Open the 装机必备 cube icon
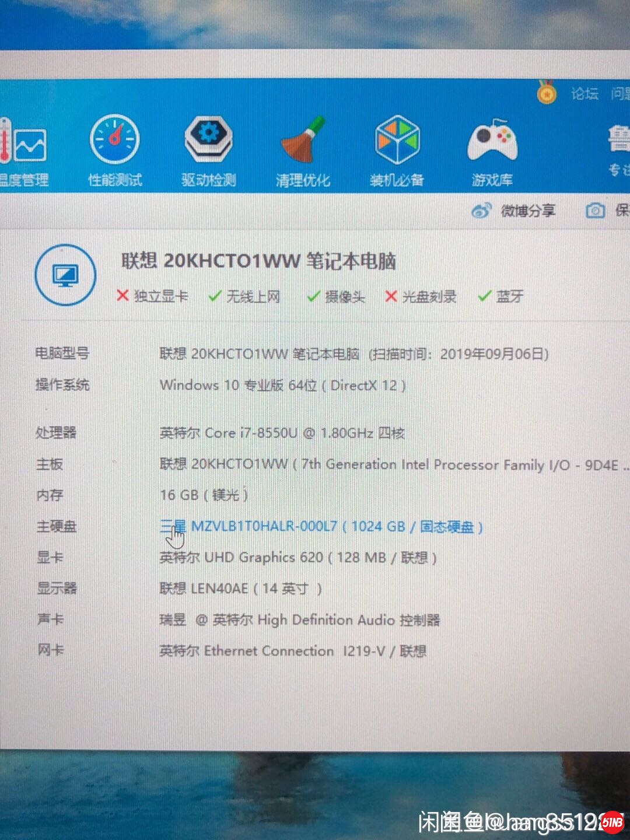This screenshot has width=630, height=840. coord(397,141)
